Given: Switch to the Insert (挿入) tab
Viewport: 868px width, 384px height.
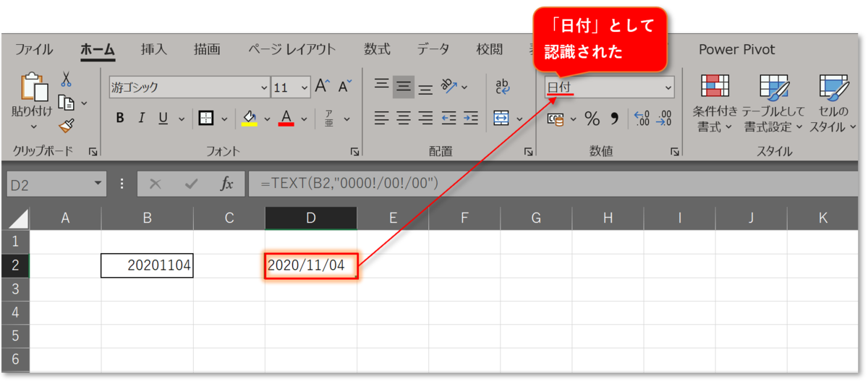Looking at the screenshot, I should pos(154,49).
